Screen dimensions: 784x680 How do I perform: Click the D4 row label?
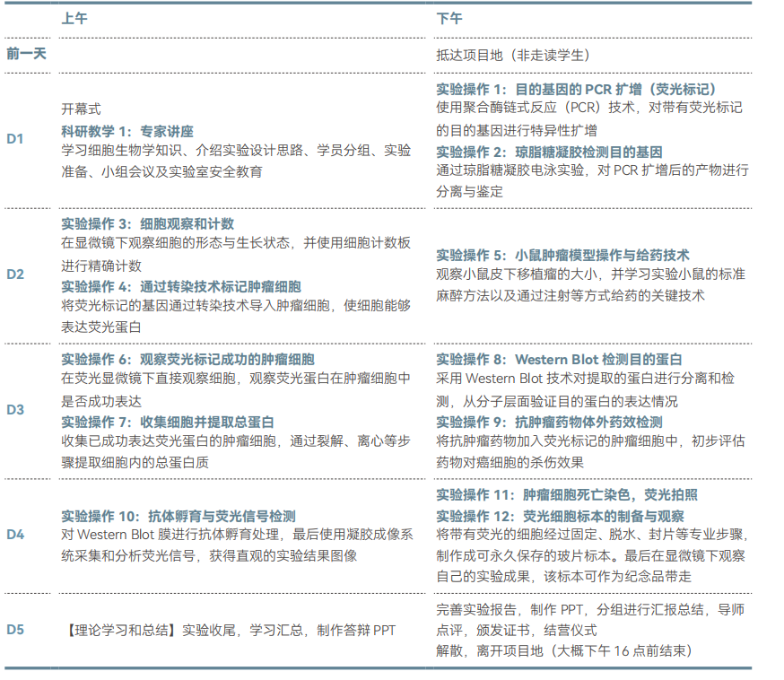(15, 535)
